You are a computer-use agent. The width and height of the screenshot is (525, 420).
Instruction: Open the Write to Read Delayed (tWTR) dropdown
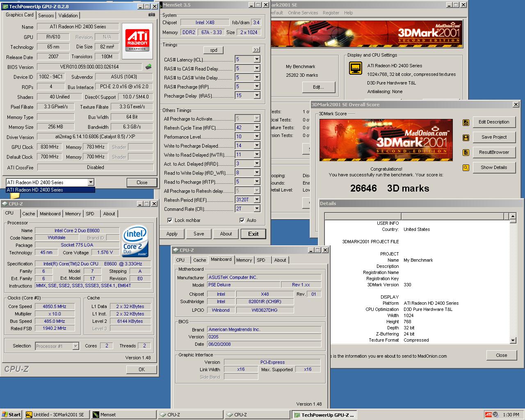257,155
